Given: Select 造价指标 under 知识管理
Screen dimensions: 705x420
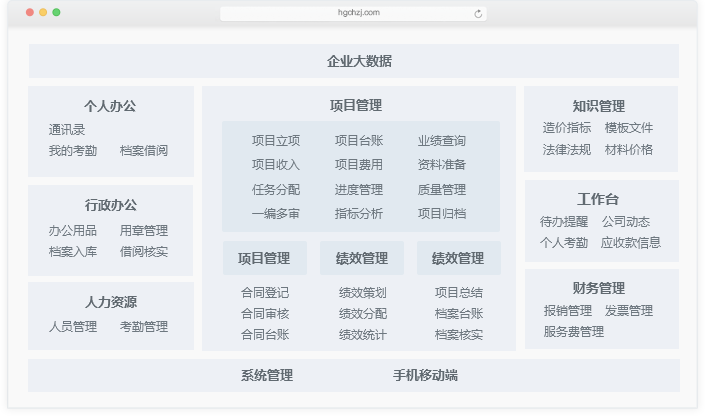Looking at the screenshot, I should [567, 128].
